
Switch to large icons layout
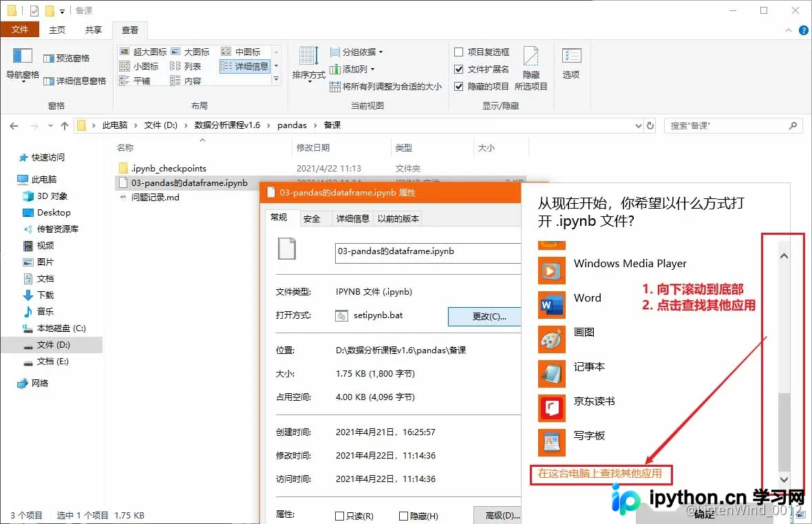tap(190, 52)
